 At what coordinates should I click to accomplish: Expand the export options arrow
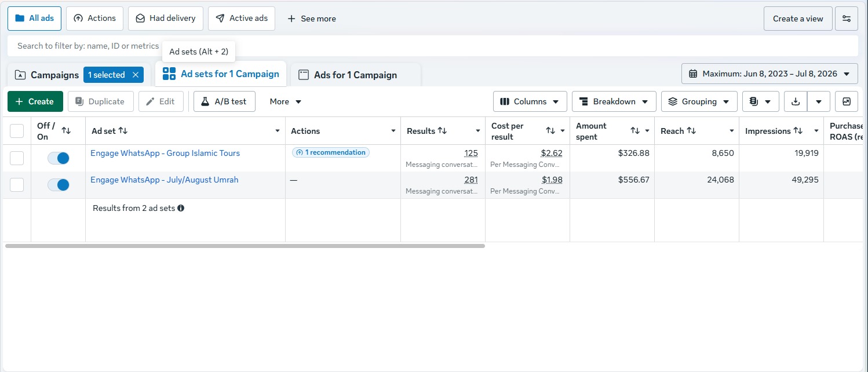coord(819,101)
